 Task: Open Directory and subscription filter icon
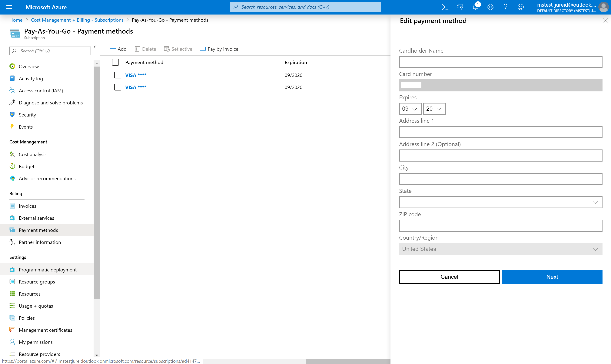click(x=460, y=7)
